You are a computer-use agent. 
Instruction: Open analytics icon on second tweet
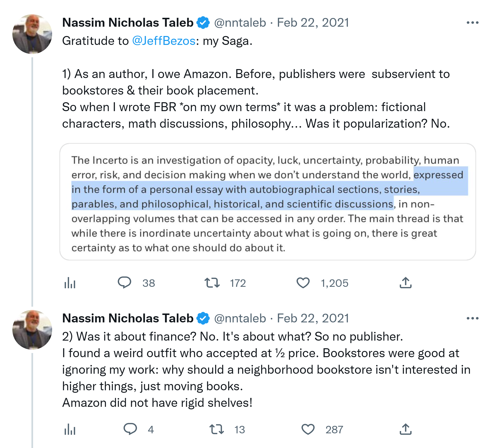point(70,429)
